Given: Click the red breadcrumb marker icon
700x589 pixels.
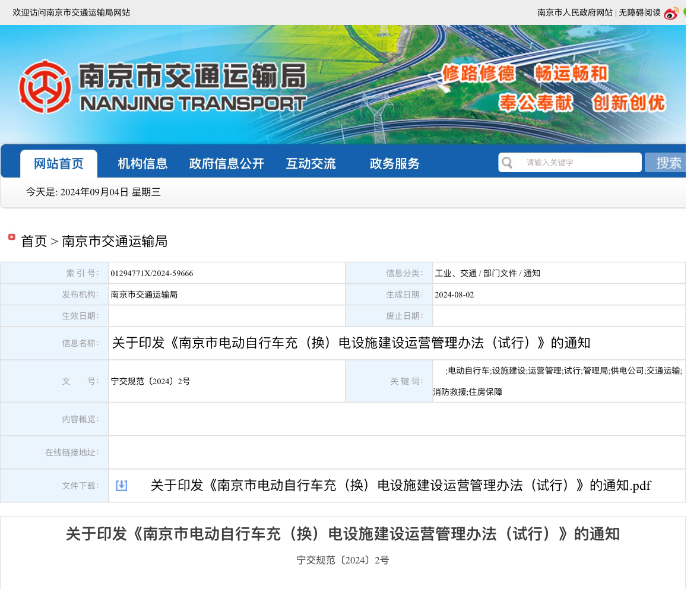Looking at the screenshot, I should (12, 237).
